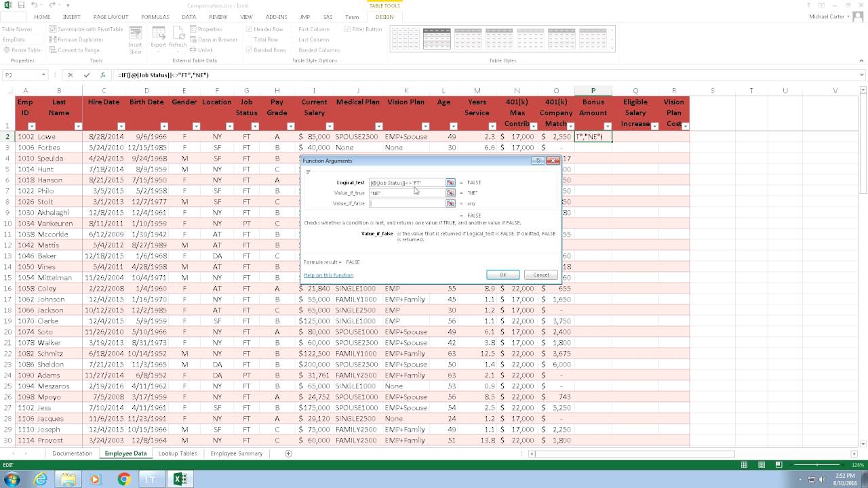The image size is (868, 488).
Task: Click the Insert Function fx icon
Action: point(103,75)
